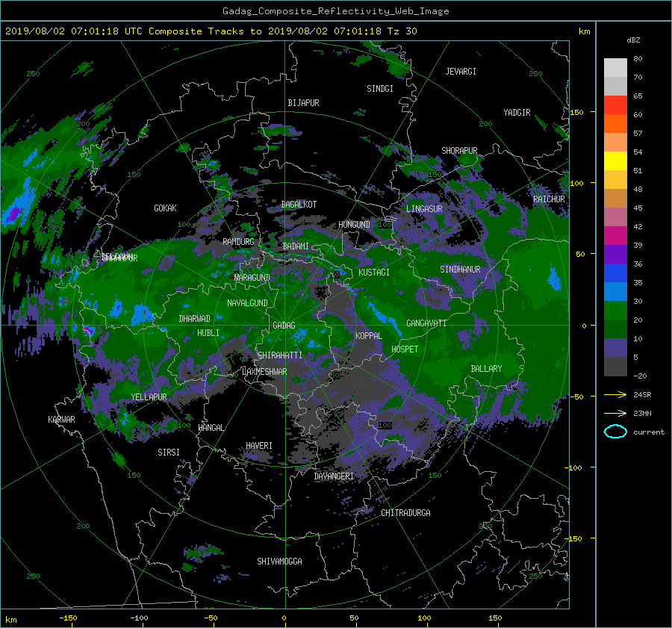Click the BADAMI city label

(x=296, y=246)
